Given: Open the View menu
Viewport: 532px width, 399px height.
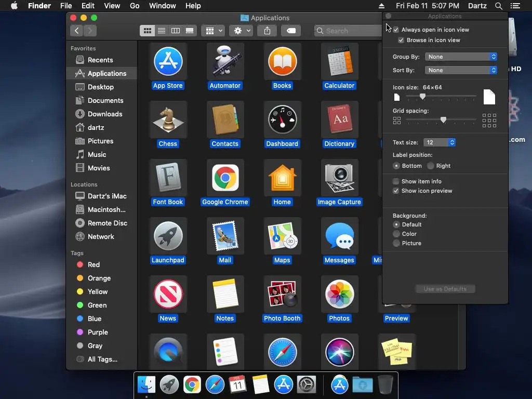Looking at the screenshot, I should coord(112,6).
